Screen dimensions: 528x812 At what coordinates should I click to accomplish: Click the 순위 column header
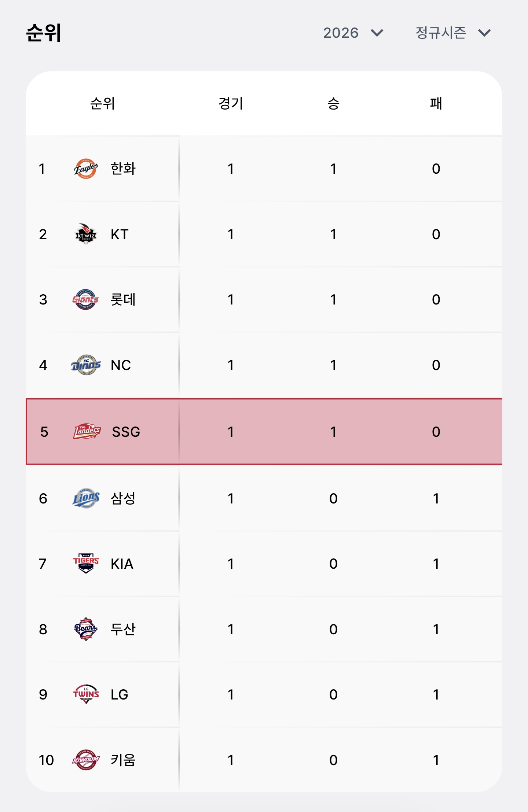103,103
